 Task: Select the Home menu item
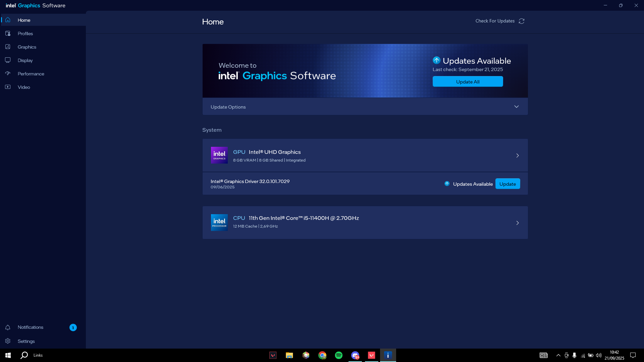point(24,20)
